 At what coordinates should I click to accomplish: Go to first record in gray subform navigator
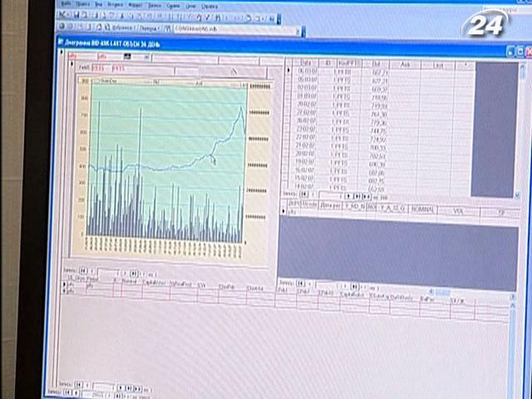click(300, 283)
